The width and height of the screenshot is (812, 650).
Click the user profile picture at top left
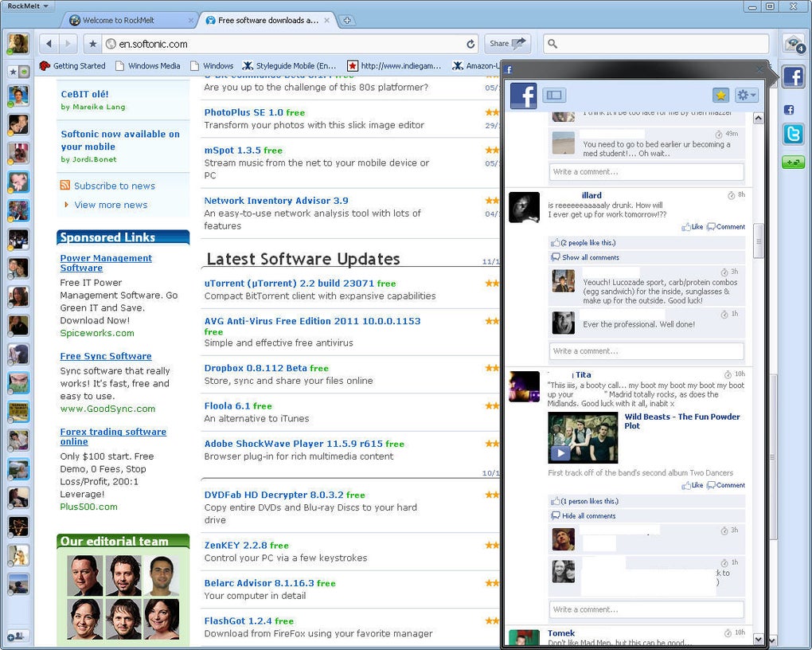tap(18, 44)
